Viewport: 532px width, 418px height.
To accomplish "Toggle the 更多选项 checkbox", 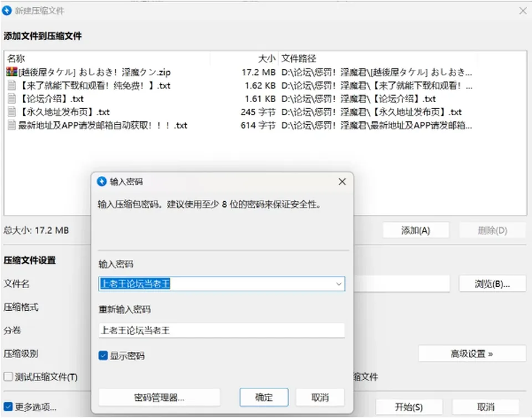I will (x=8, y=406).
